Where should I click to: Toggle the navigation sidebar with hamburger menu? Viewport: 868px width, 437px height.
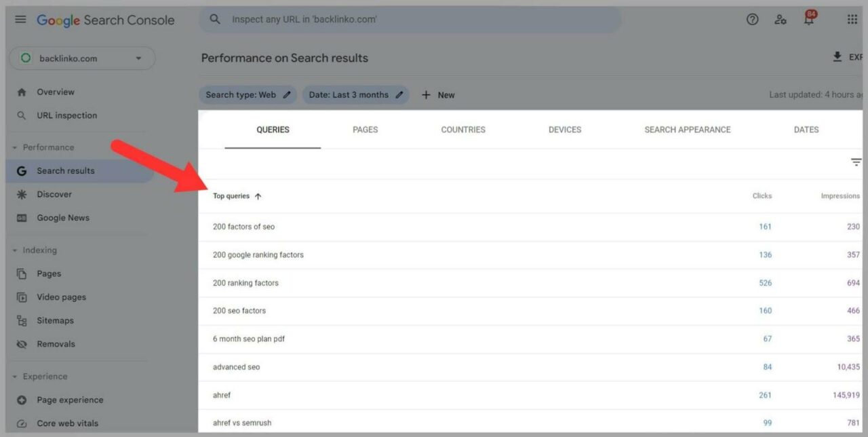tap(20, 18)
